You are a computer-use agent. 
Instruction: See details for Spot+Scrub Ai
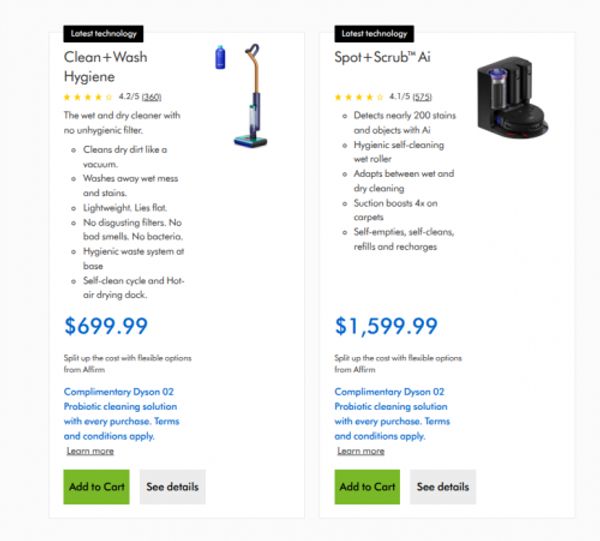coord(442,487)
